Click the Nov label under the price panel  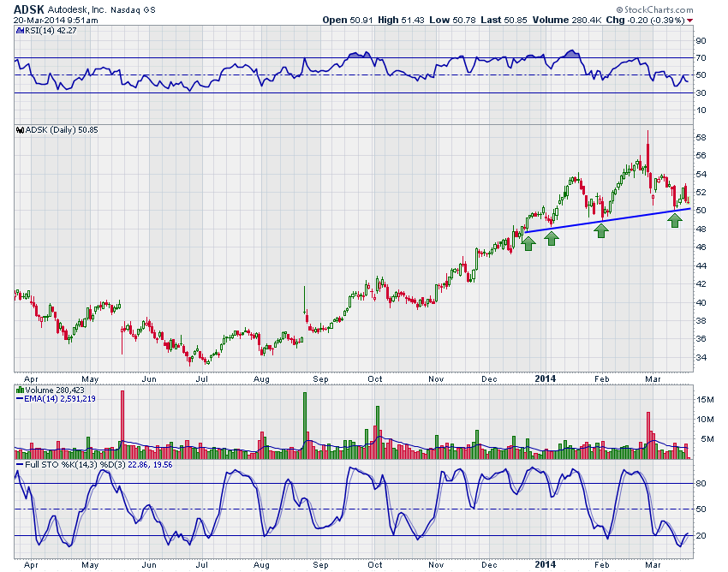coord(436,379)
